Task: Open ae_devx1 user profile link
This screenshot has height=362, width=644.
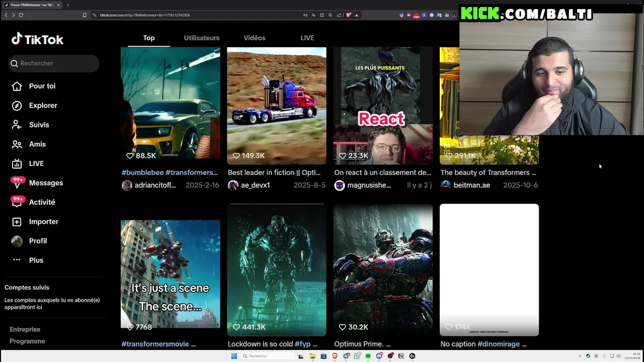Action: coord(255,185)
